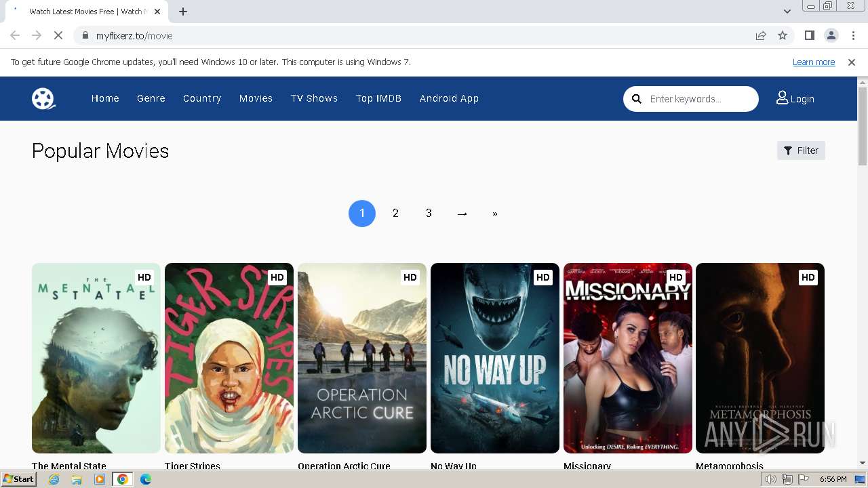Close the myflixerz browser tab
The image size is (868, 488).
click(158, 12)
